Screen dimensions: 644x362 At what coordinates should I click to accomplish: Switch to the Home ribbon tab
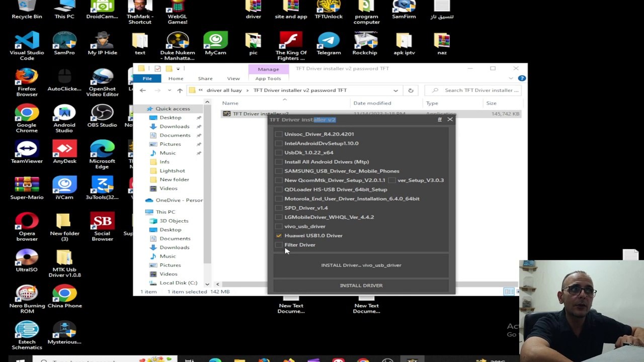[x=176, y=78]
